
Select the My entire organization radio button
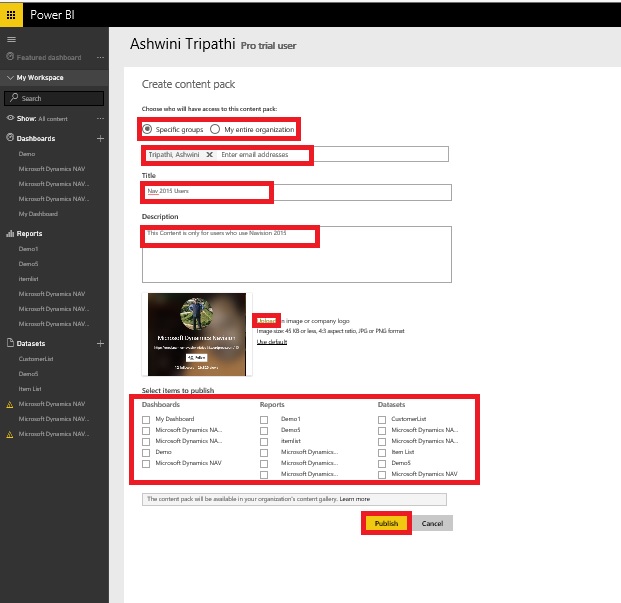[215, 129]
